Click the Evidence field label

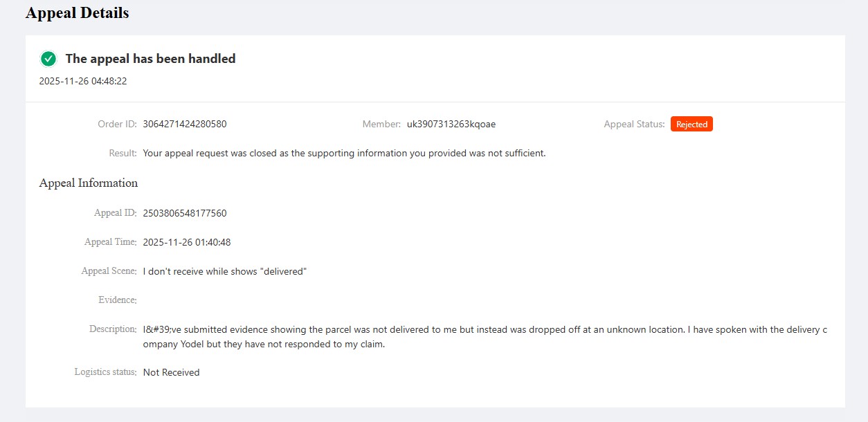coord(117,300)
